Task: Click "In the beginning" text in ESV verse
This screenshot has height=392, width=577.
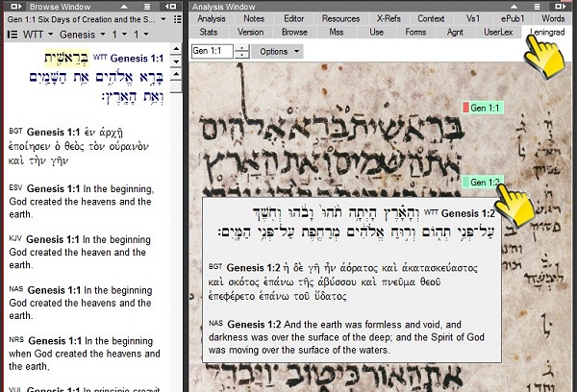Action: [x=118, y=189]
